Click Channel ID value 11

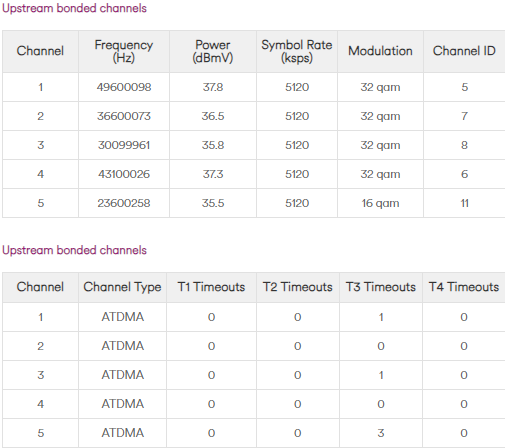(465, 203)
